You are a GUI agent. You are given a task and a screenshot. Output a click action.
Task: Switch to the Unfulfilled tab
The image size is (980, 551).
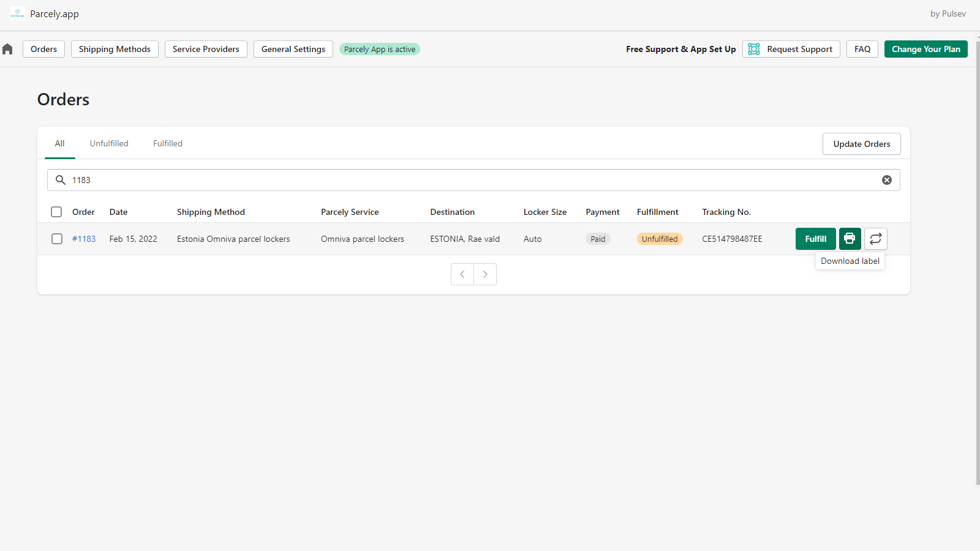(109, 143)
